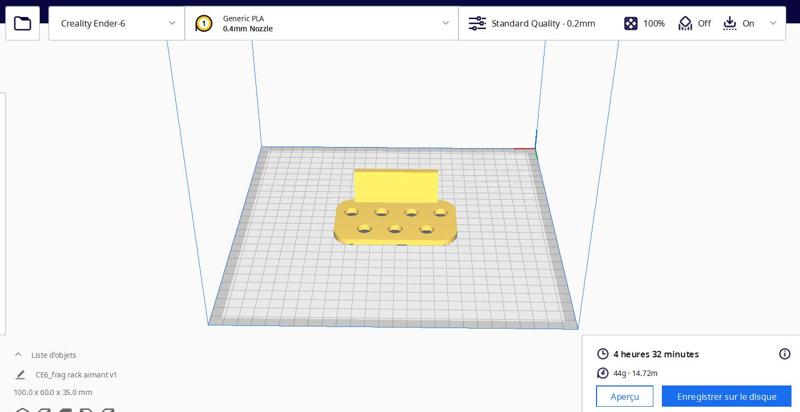This screenshot has height=412, width=800.
Task: Select CE6_frag rack aimant v1 job name
Action: [x=76, y=375]
